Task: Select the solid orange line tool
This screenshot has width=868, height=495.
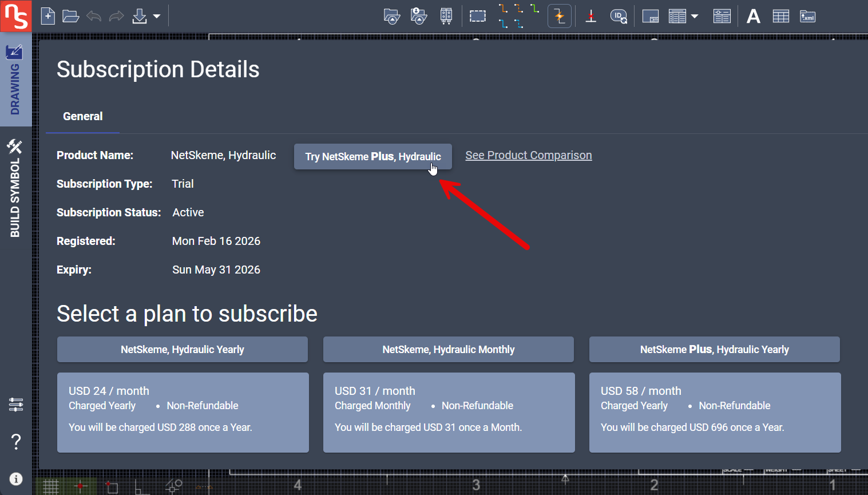Action: 503,9
